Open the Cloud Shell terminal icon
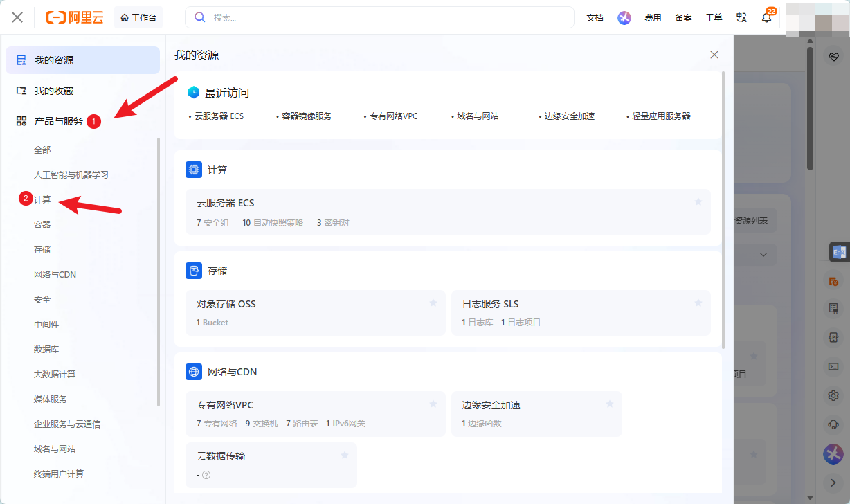This screenshot has height=504, width=850. coord(833,366)
